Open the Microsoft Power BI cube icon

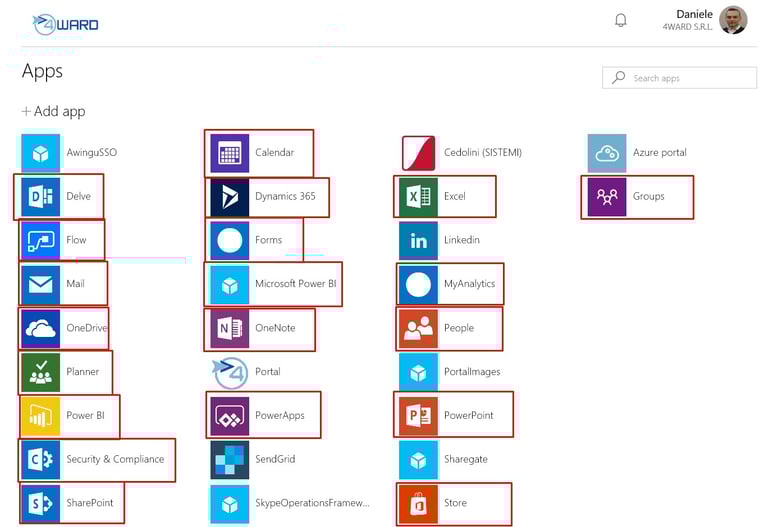point(230,284)
